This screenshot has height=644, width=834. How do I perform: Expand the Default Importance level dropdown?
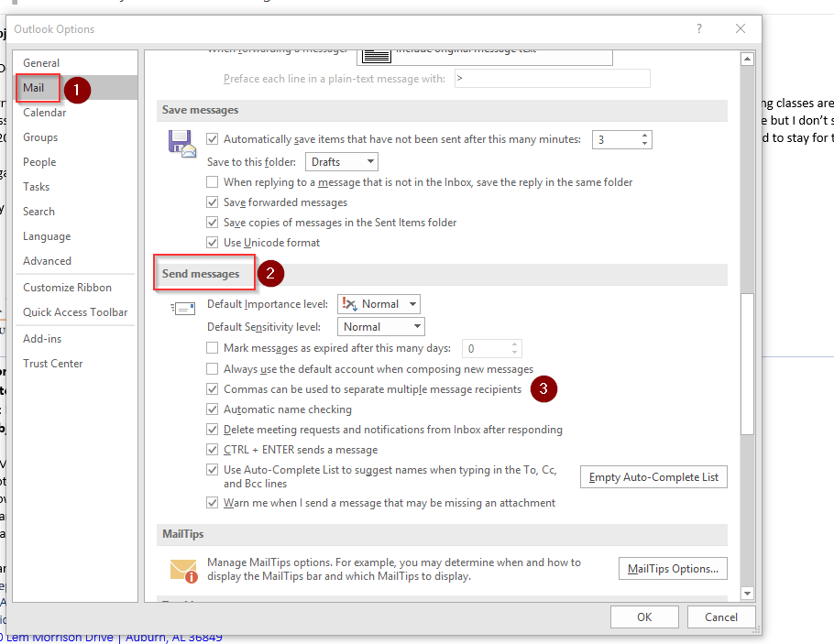point(379,304)
